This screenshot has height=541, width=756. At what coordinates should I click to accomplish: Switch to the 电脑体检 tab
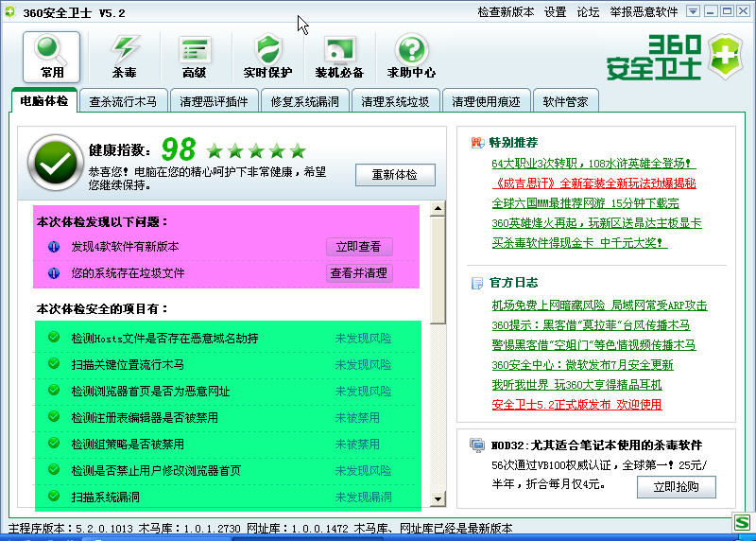click(x=43, y=101)
